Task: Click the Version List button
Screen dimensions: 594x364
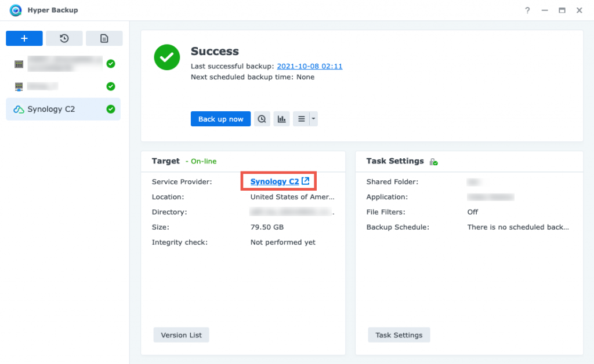Action: (x=181, y=335)
